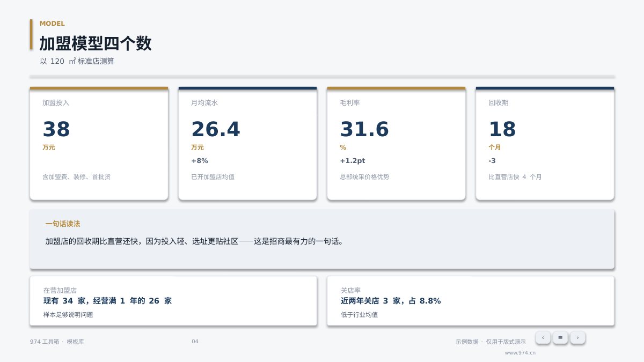Click 万元 unit under 26.4
The image size is (644, 362).
pyautogui.click(x=197, y=147)
